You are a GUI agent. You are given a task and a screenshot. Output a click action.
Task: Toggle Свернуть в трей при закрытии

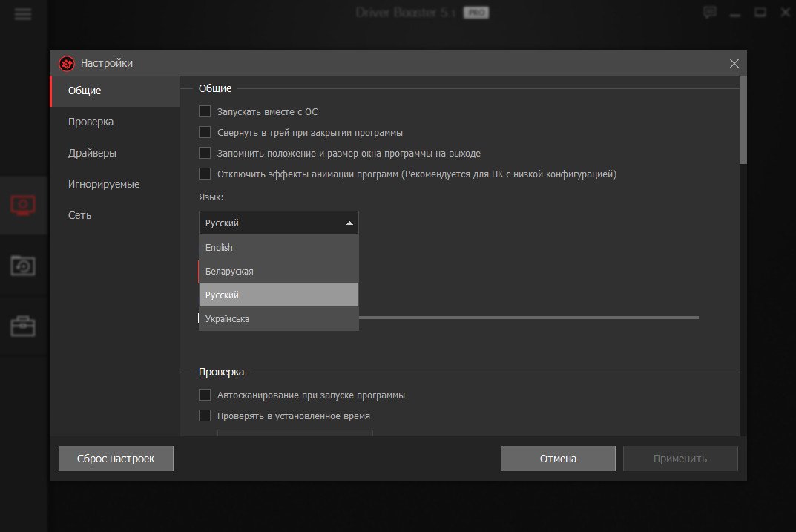(205, 133)
